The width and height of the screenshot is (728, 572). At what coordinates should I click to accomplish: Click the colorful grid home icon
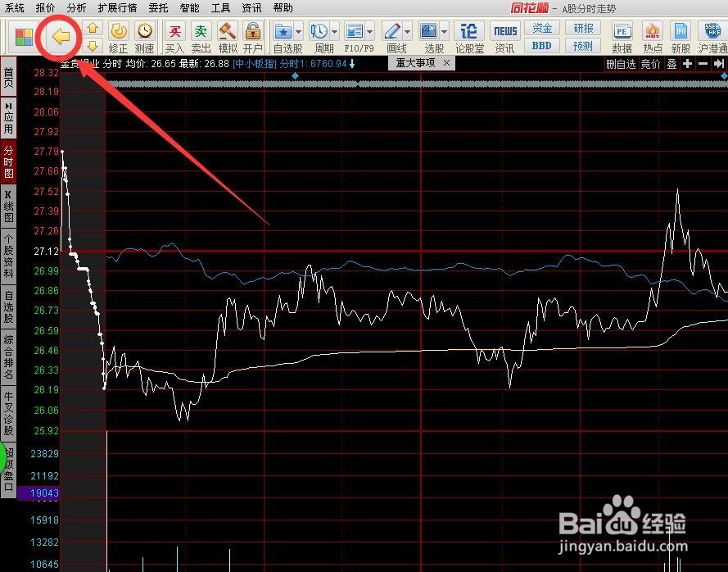(x=24, y=37)
